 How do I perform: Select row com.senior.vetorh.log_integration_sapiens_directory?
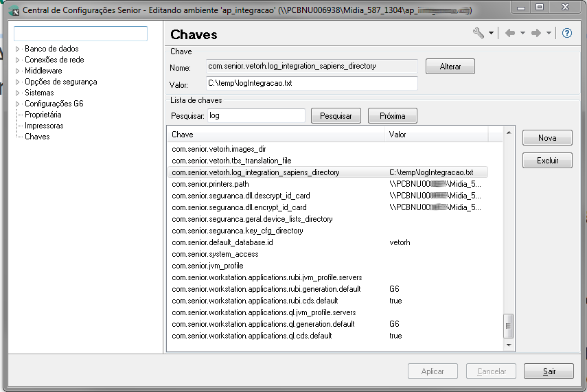(x=327, y=172)
